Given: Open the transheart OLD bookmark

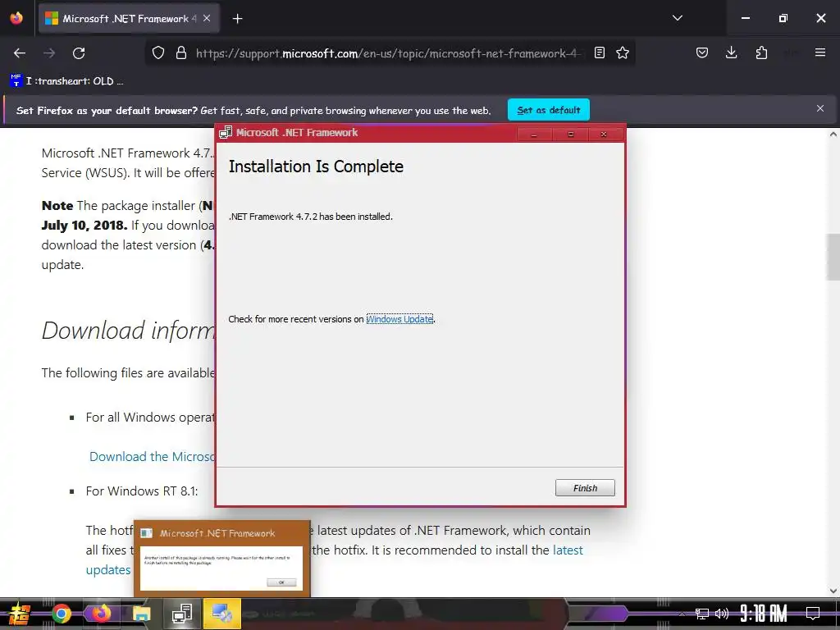Looking at the screenshot, I should (x=67, y=81).
